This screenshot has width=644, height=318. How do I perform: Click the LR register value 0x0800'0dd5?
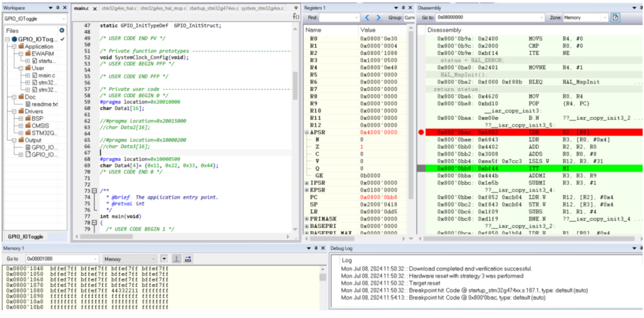(x=377, y=211)
